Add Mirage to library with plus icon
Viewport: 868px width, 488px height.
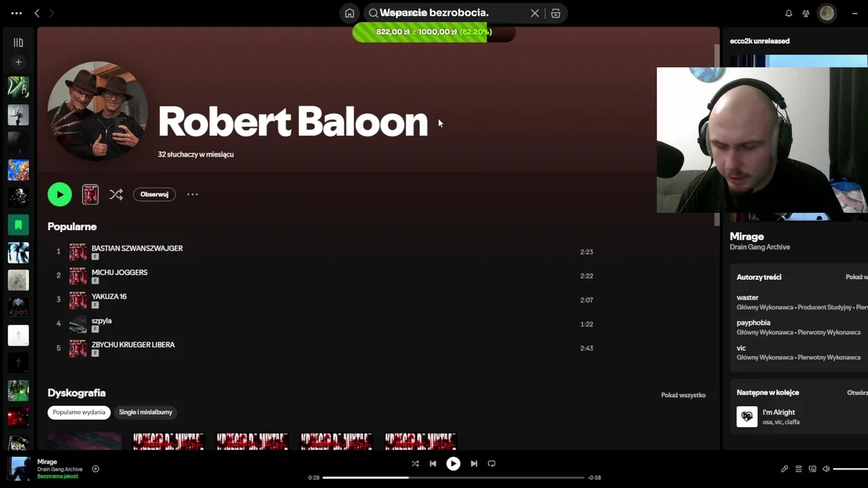pos(96,468)
